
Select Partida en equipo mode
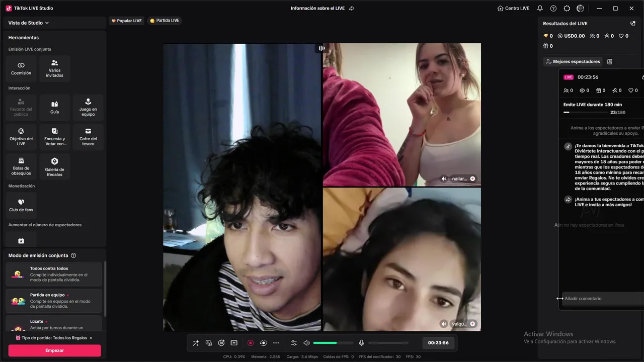click(x=54, y=301)
